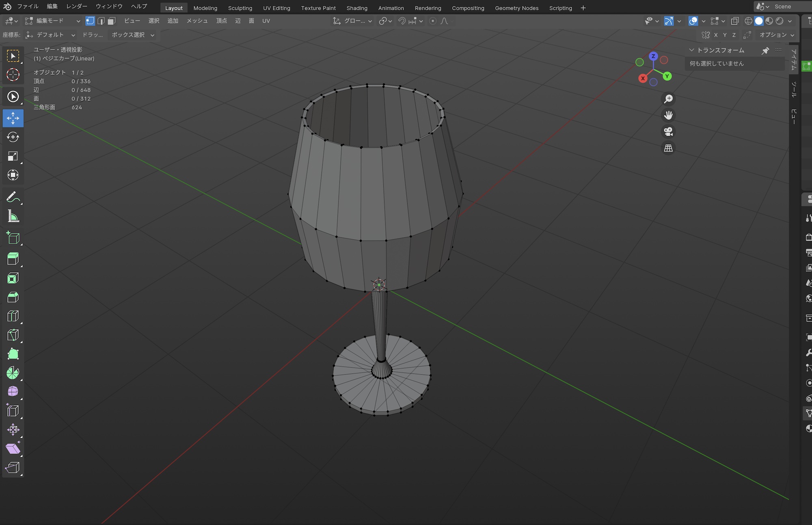Open the 編集モード mode dropdown
The image size is (812, 525).
52,21
